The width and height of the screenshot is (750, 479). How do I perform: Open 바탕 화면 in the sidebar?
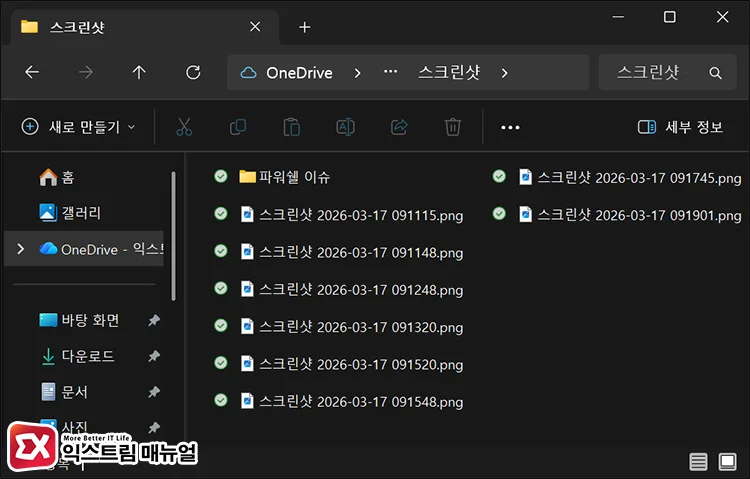[79, 320]
